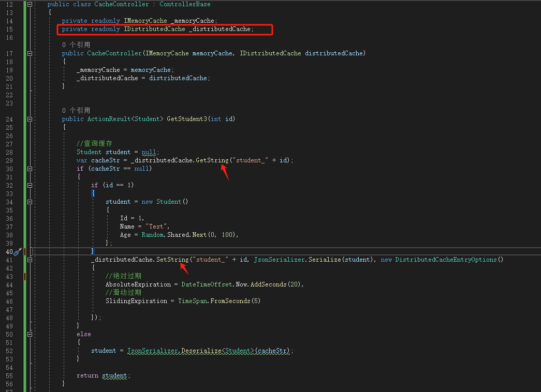541x392 pixels.
Task: Click the SetString method call
Action: tap(172, 260)
